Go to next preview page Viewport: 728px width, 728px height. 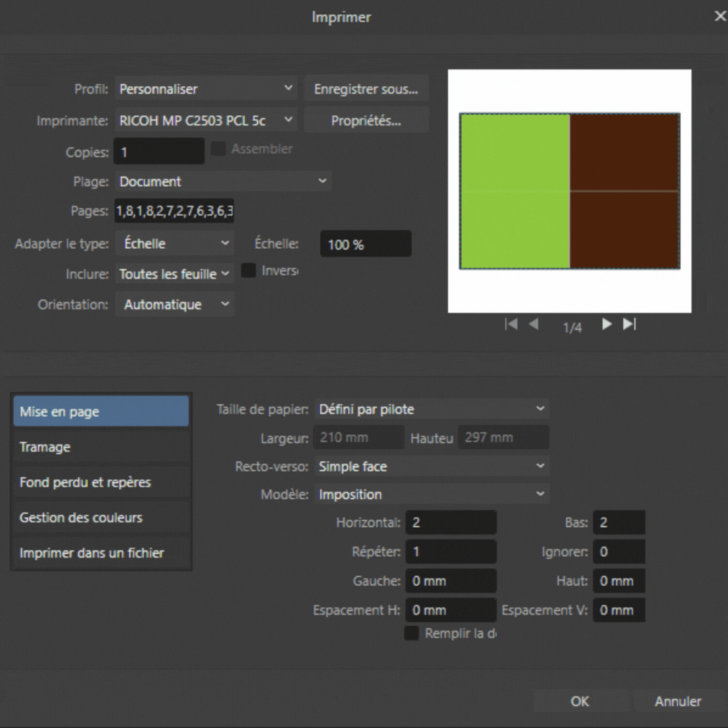pos(607,324)
